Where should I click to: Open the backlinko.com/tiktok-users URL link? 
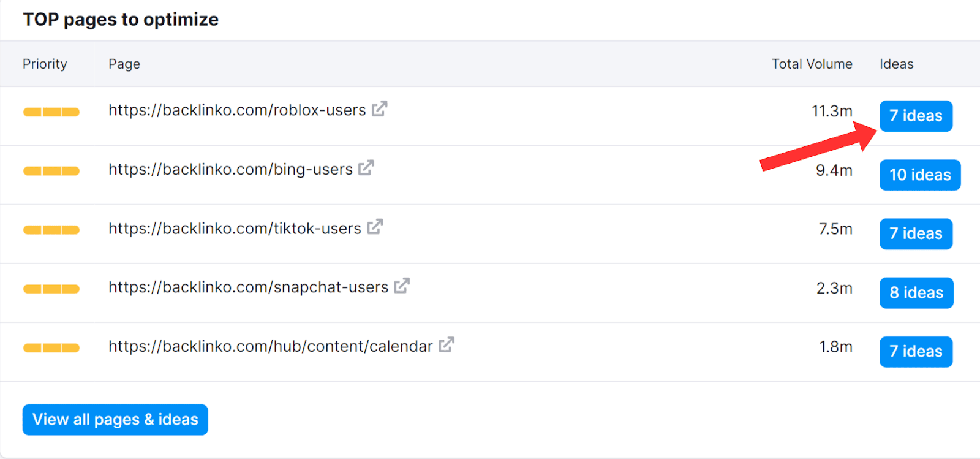click(x=235, y=229)
